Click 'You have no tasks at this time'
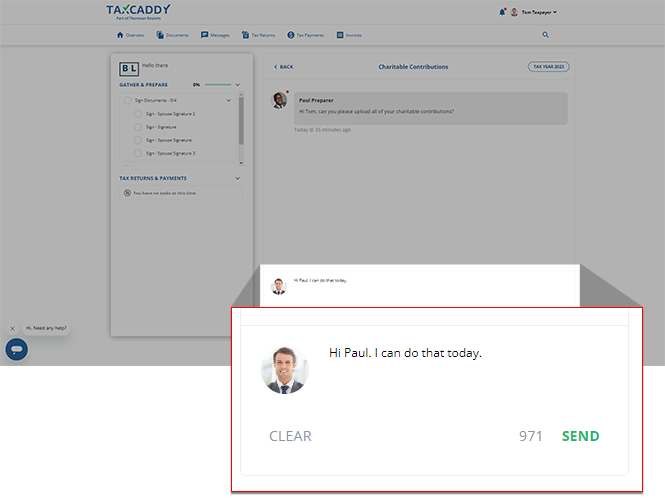This screenshot has height=502, width=665. click(165, 193)
